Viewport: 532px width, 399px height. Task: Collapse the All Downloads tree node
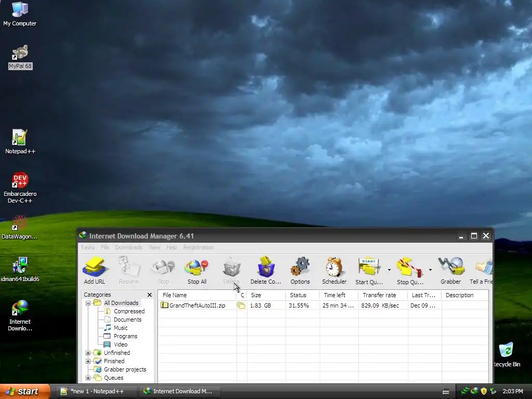pyautogui.click(x=88, y=303)
